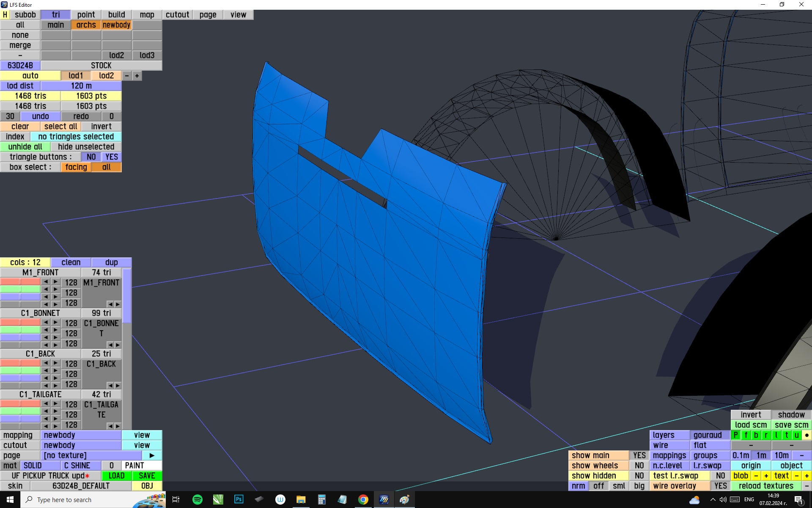This screenshot has width=812, height=508.
Task: Set triangle buttons to YES
Action: point(112,157)
